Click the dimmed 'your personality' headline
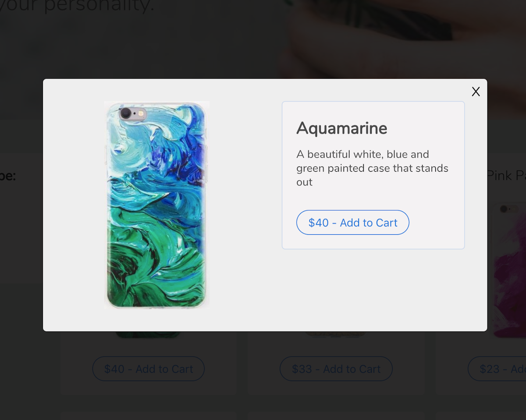The height and width of the screenshot is (420, 526). [77, 6]
